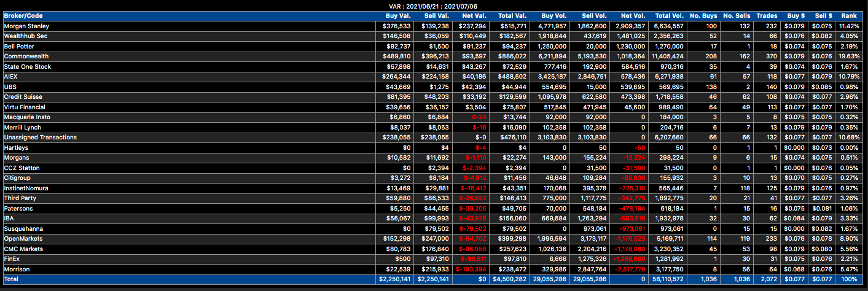Sort table by No. Sells header

pyautogui.click(x=735, y=16)
